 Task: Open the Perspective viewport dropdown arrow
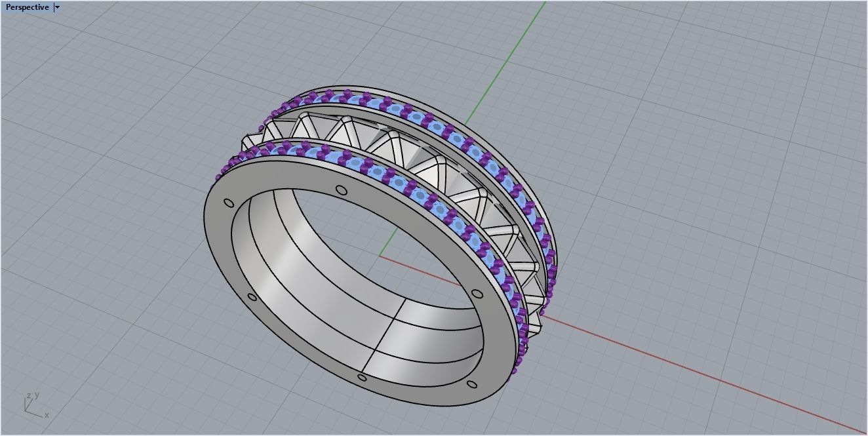pyautogui.click(x=58, y=7)
